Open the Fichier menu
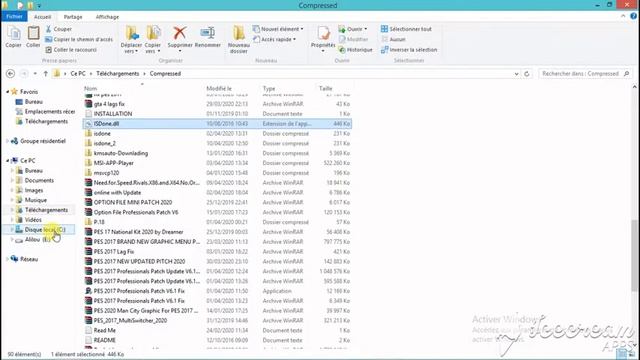640x360 pixels. [x=14, y=16]
